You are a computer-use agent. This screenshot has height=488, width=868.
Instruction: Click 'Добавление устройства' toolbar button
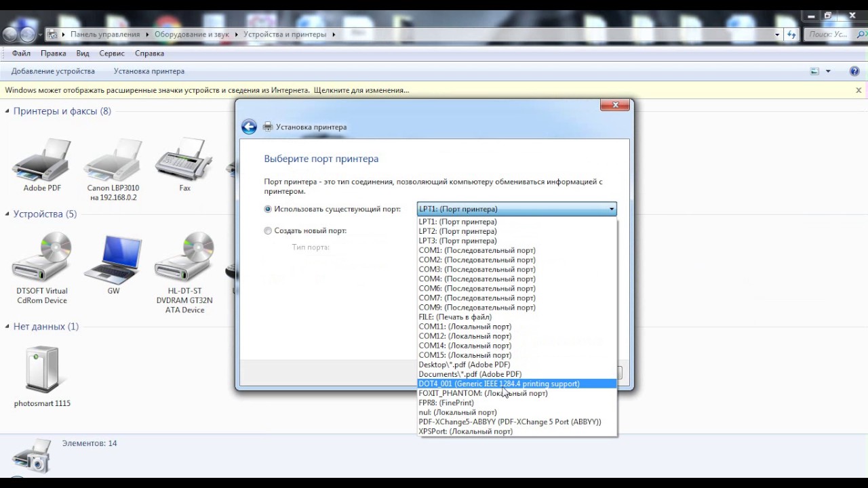point(53,71)
